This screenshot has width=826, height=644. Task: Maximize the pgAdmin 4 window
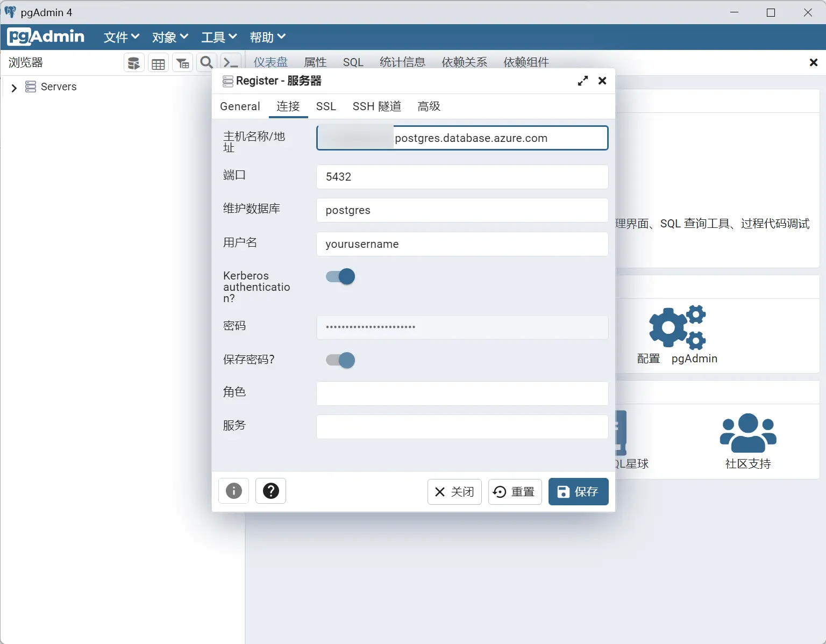[x=771, y=12]
